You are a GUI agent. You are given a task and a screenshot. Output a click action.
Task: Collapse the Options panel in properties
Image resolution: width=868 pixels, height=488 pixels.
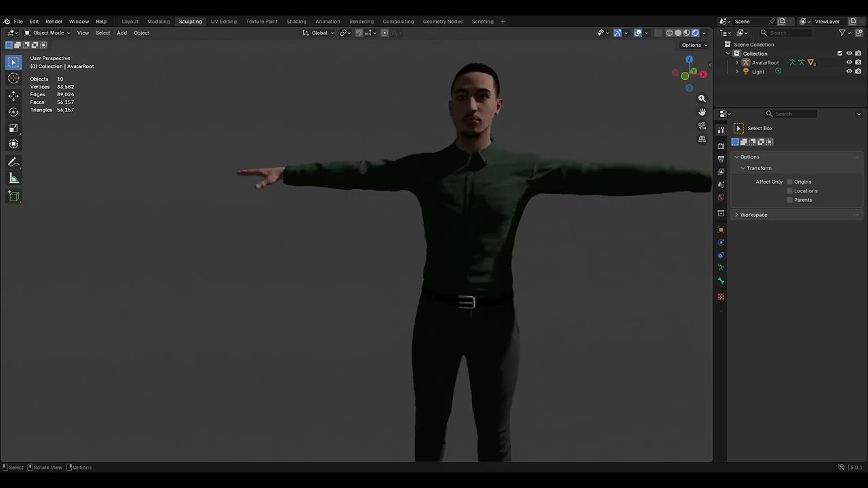pos(736,157)
